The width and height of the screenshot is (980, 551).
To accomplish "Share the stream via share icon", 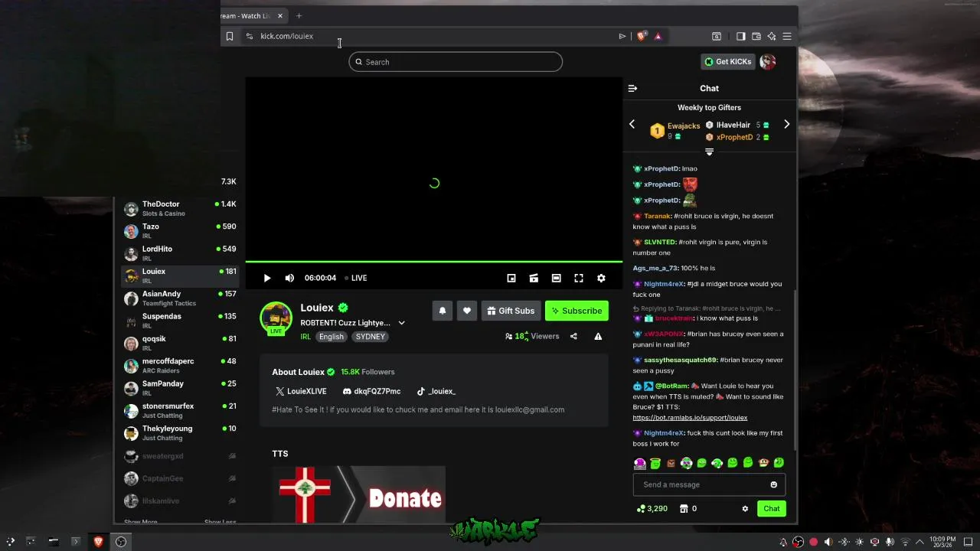I will click(573, 336).
